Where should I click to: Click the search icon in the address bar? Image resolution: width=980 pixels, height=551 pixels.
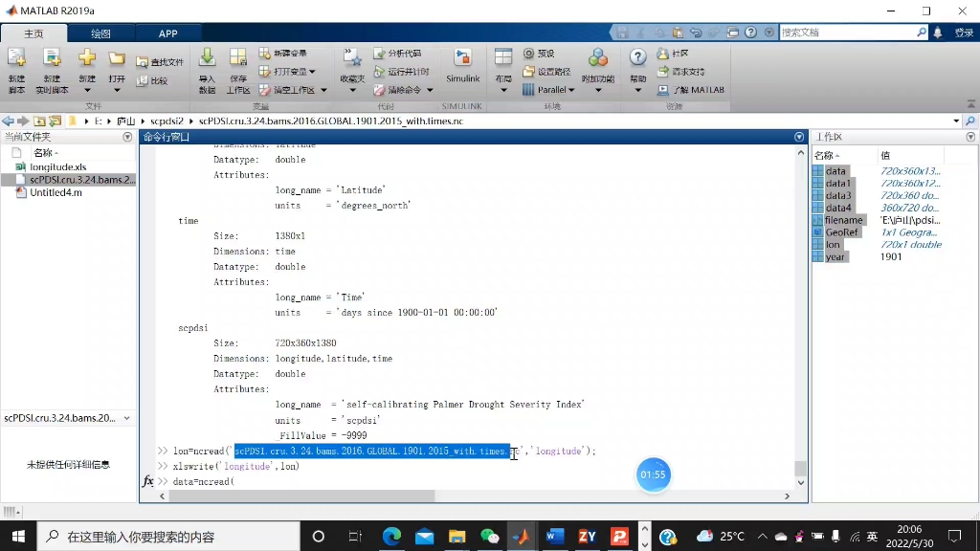click(970, 121)
